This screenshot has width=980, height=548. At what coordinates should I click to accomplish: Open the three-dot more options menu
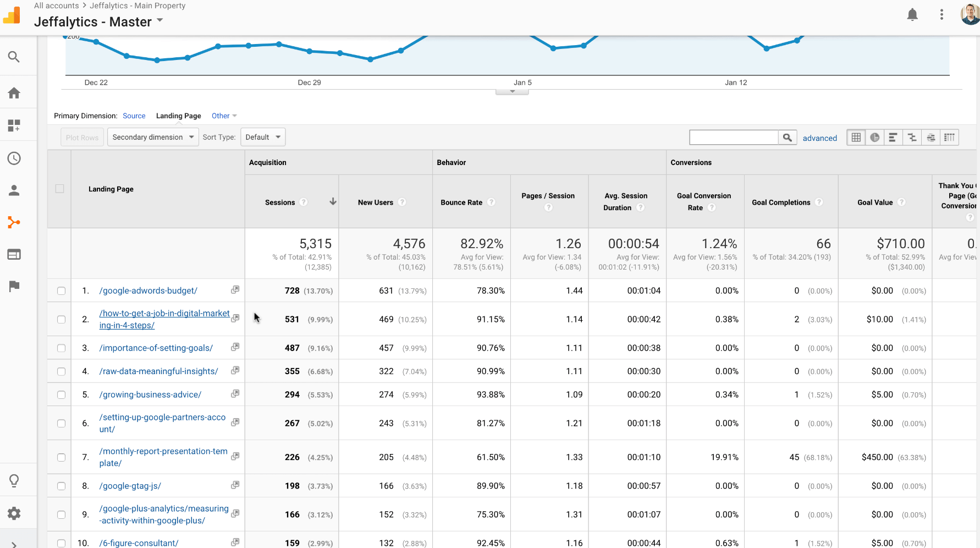942,15
